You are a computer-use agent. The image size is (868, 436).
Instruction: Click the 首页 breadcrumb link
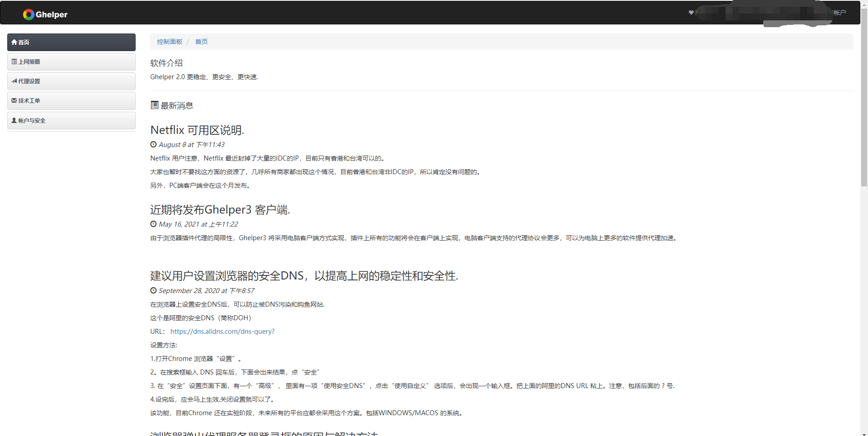201,42
